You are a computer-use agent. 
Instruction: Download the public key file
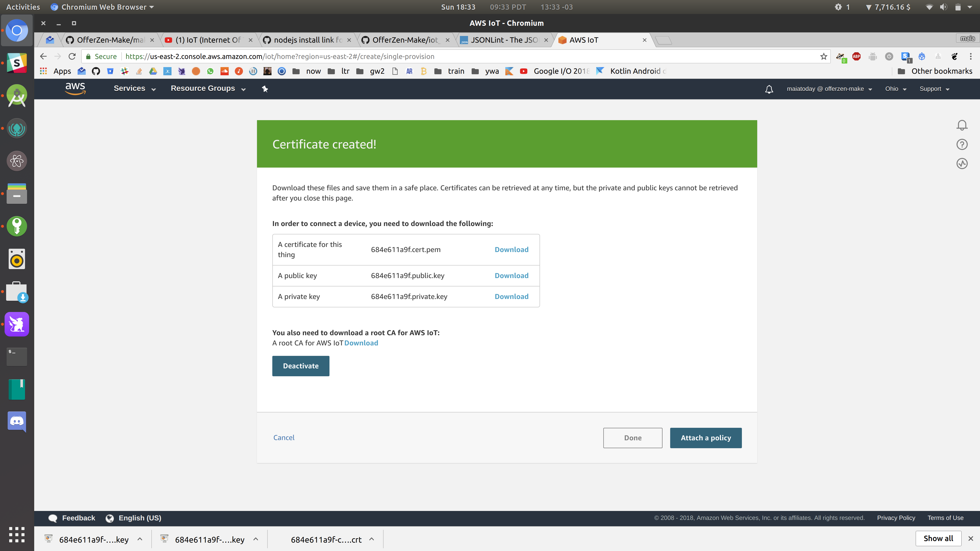click(x=511, y=276)
